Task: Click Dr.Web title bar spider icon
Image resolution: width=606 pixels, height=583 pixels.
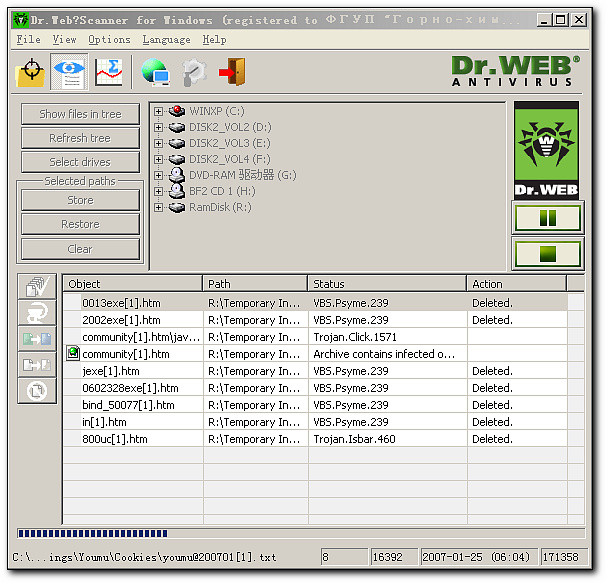Action: 20,20
